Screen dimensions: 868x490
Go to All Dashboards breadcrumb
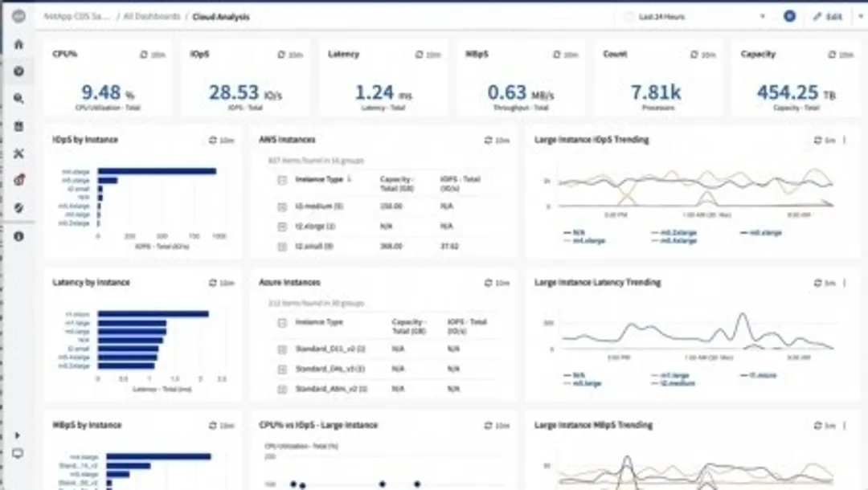(154, 16)
